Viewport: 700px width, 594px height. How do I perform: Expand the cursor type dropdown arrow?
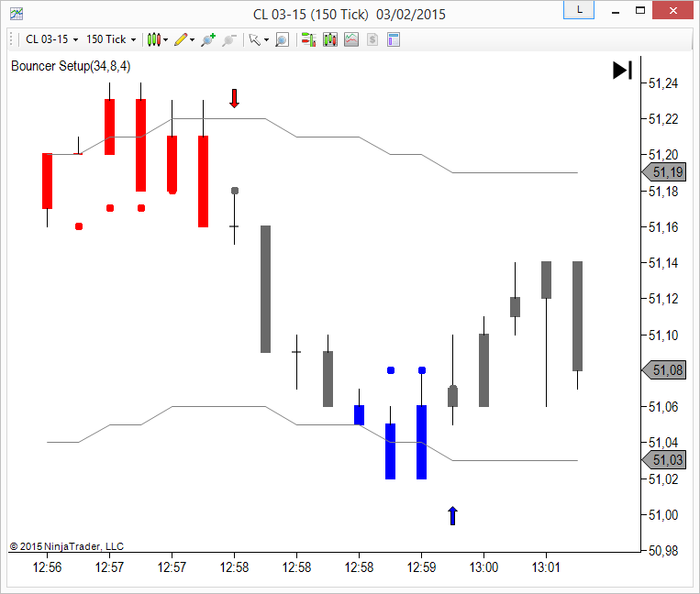coord(266,40)
